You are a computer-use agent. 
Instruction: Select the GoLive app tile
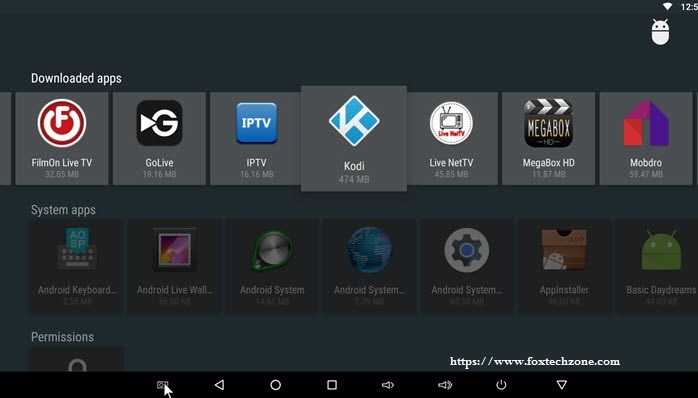pyautogui.click(x=159, y=138)
